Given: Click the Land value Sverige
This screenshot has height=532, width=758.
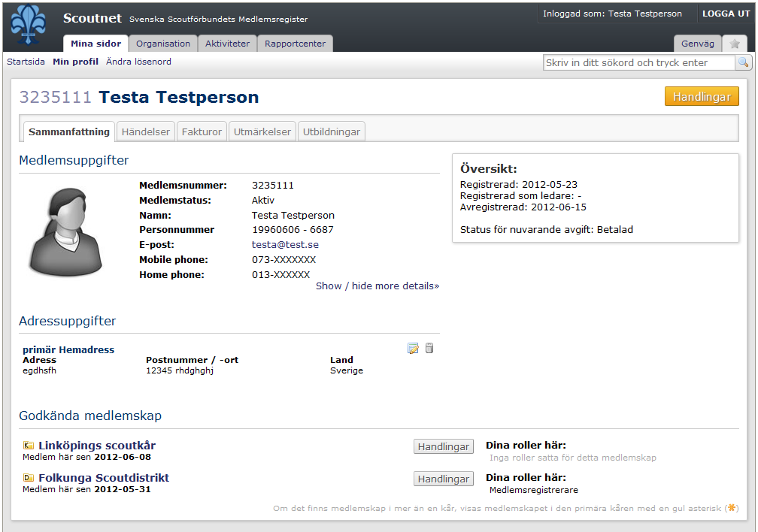Looking at the screenshot, I should pyautogui.click(x=347, y=370).
